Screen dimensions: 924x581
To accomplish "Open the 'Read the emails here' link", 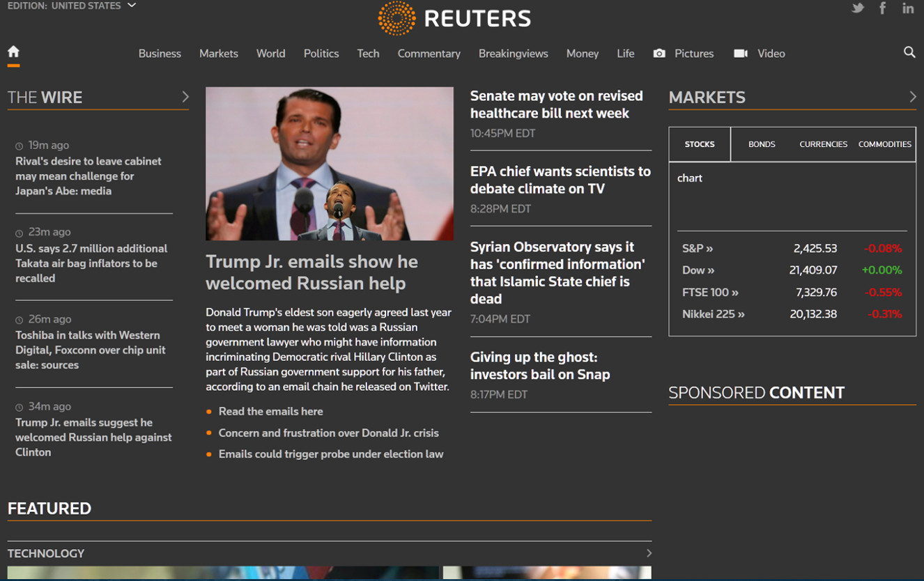I will 271,411.
